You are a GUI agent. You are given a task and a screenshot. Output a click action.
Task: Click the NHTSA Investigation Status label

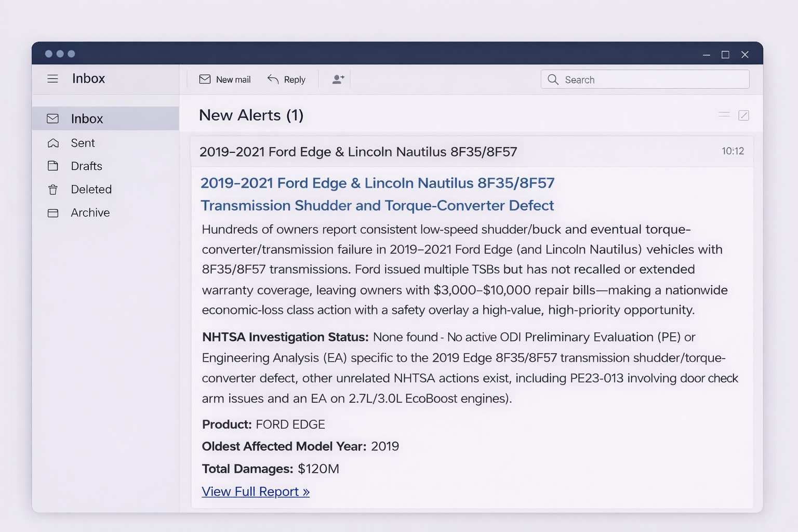pos(285,337)
